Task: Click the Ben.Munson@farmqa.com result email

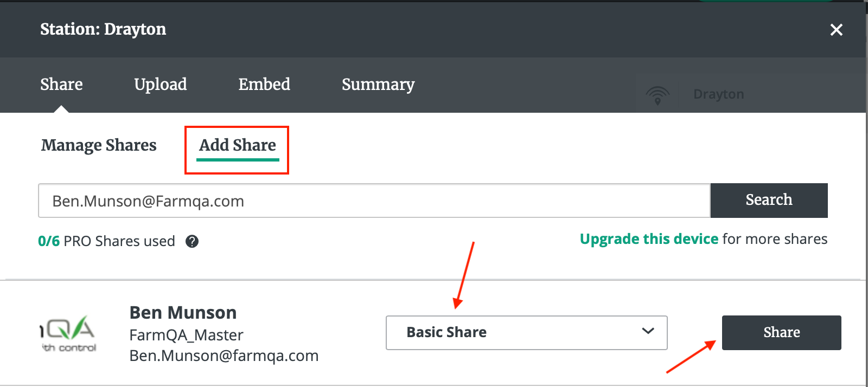Action: click(224, 356)
